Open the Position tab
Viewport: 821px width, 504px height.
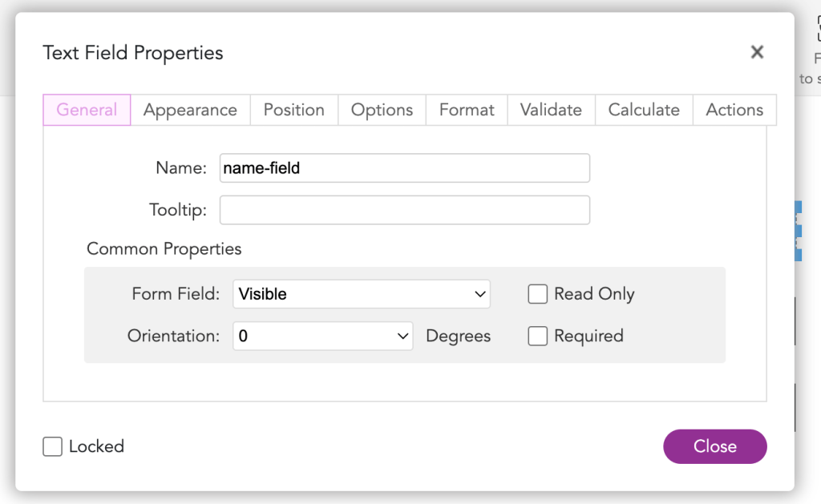pyautogui.click(x=293, y=110)
